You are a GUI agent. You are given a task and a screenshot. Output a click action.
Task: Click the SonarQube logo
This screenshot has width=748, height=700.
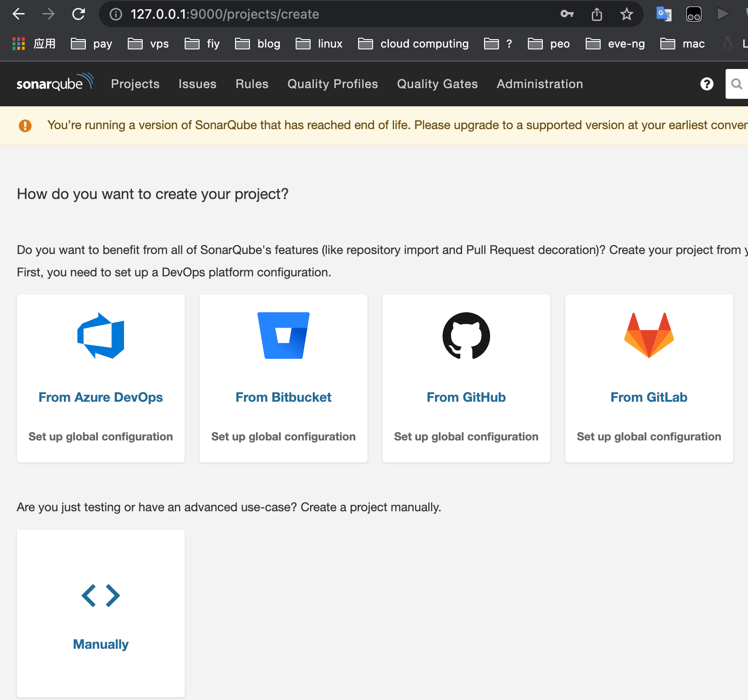point(55,82)
